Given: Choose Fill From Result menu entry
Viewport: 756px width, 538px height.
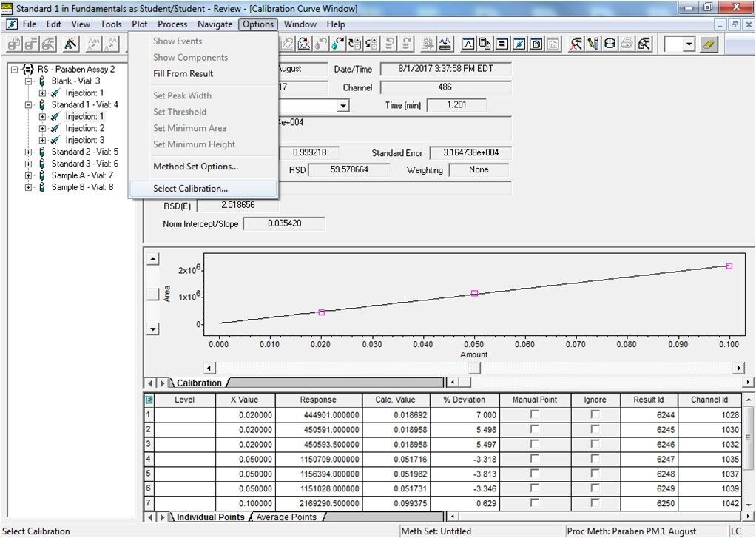Looking at the screenshot, I should 203,74.
